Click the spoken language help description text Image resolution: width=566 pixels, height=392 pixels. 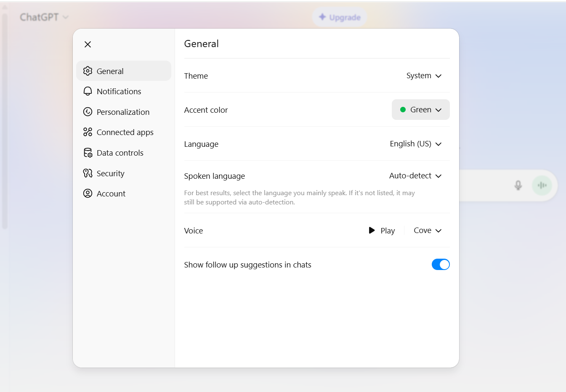[x=300, y=197]
